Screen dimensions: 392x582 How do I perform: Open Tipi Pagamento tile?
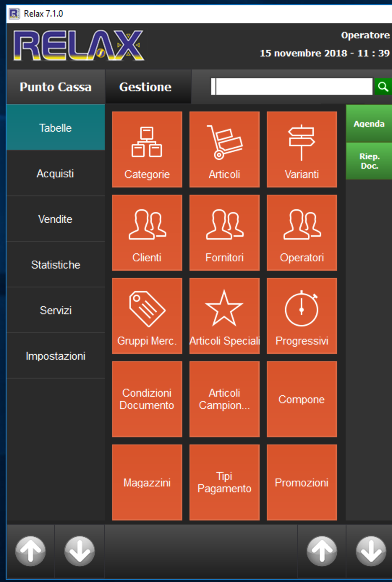click(x=224, y=482)
